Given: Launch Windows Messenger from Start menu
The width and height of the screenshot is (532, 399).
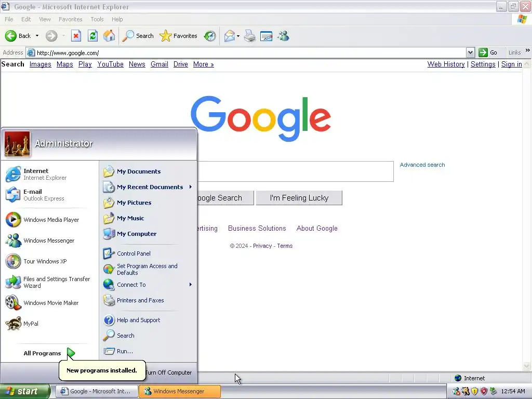Looking at the screenshot, I should point(49,241).
